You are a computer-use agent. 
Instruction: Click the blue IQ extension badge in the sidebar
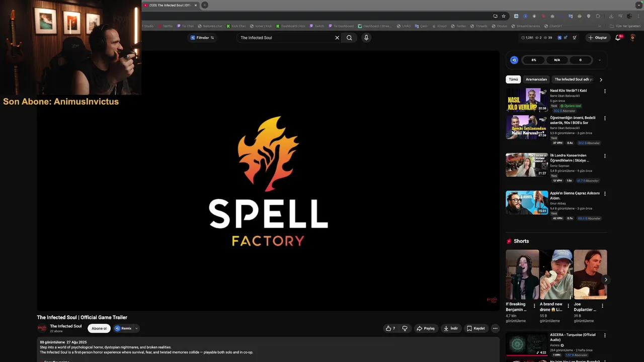(x=514, y=60)
